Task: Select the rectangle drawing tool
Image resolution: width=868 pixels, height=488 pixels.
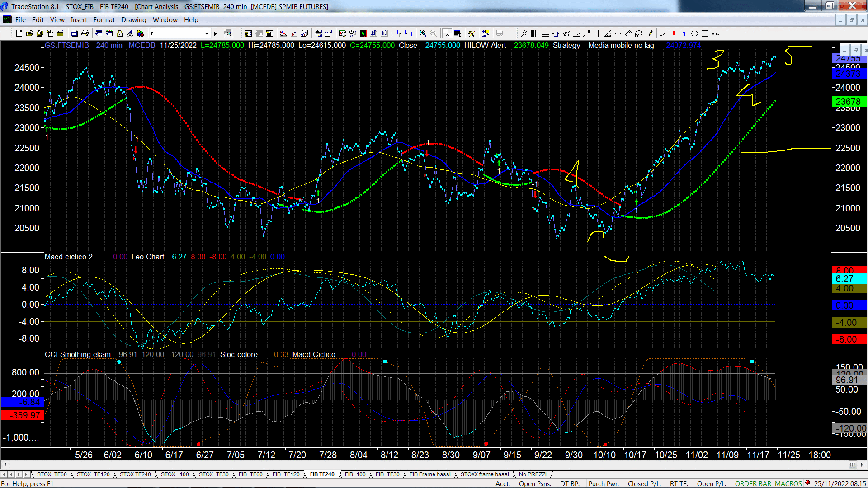Action: click(x=705, y=33)
